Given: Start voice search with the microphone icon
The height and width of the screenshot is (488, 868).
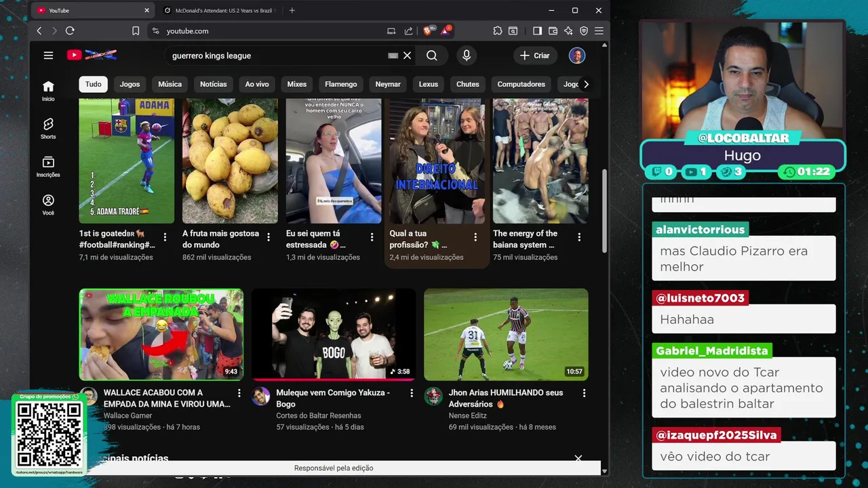Looking at the screenshot, I should tap(467, 56).
